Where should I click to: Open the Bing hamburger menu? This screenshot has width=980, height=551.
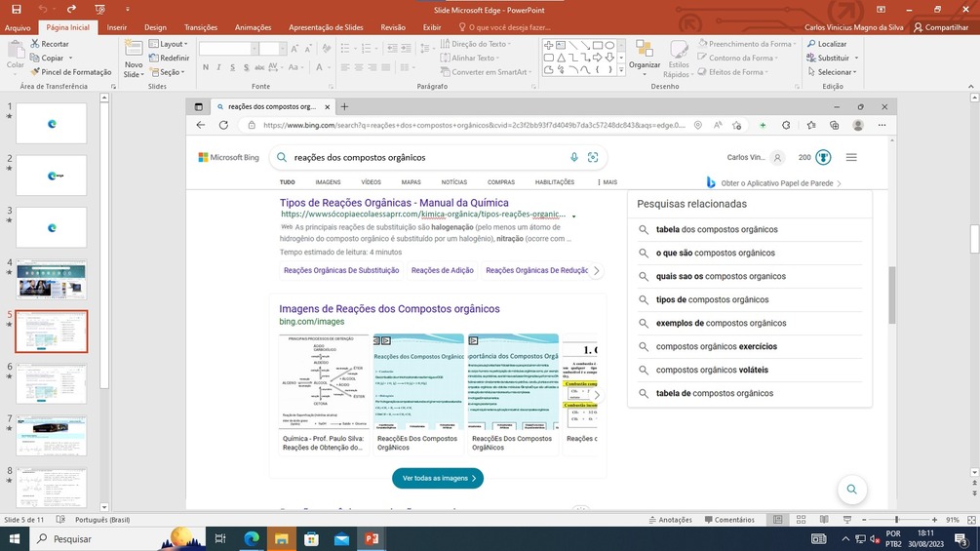[x=851, y=157]
